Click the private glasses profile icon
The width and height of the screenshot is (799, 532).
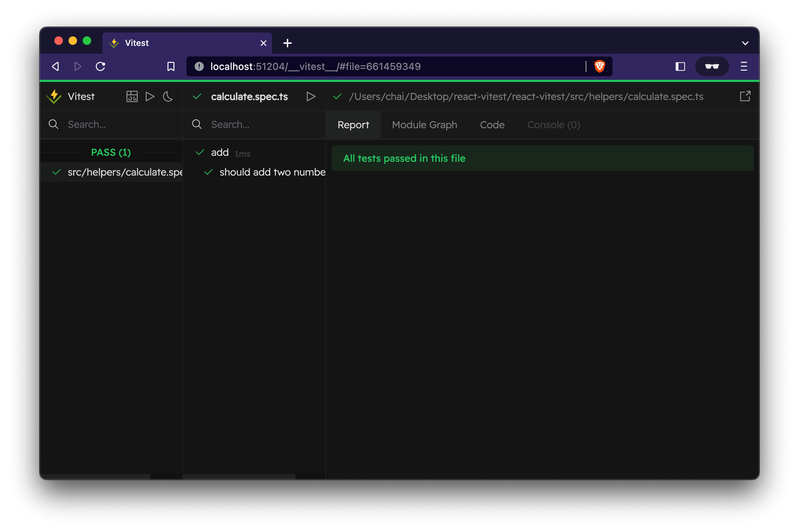712,66
